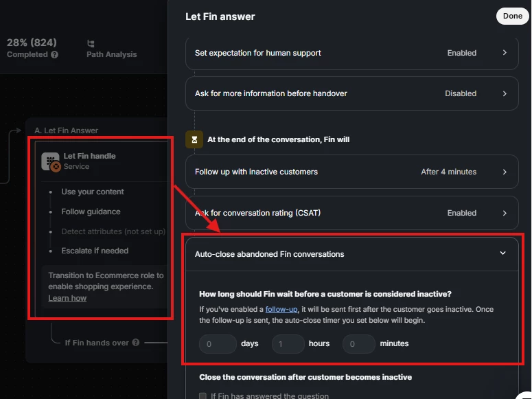Click the Let Fin handle Service icon
This screenshot has width=532, height=399.
(x=51, y=161)
